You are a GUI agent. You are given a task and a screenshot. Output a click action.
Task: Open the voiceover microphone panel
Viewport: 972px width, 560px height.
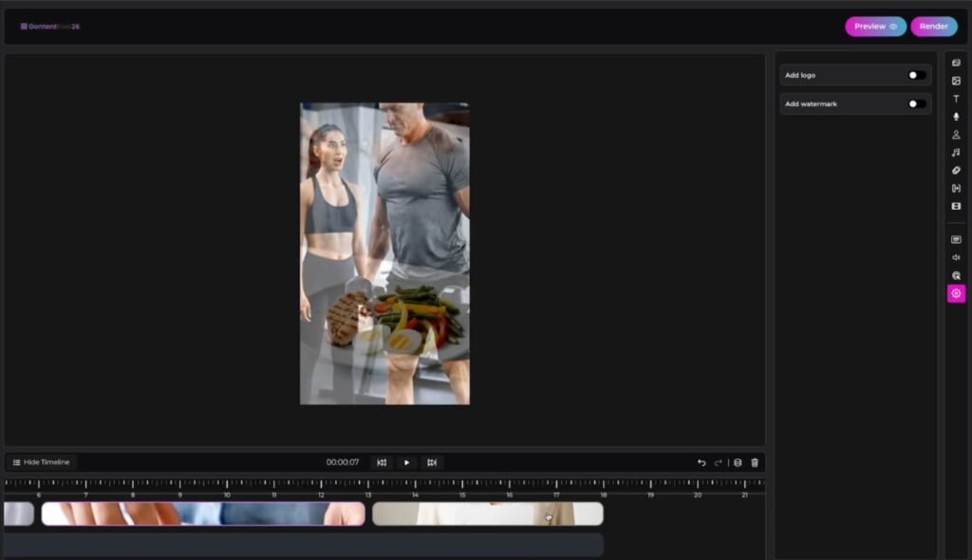coord(956,116)
